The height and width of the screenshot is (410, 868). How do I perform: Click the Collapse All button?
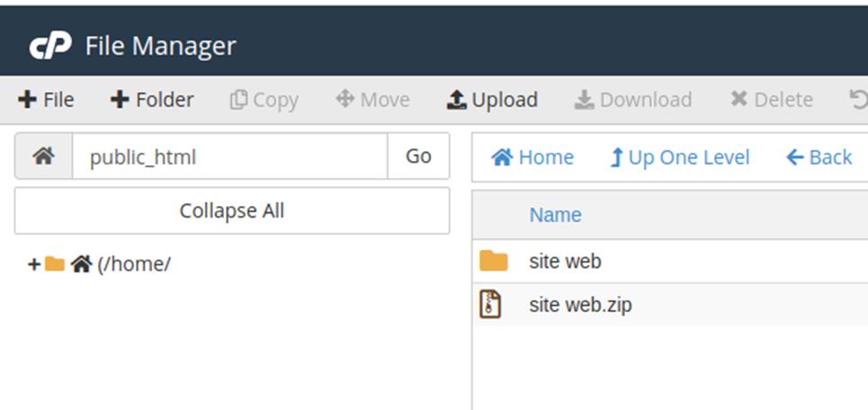click(x=232, y=211)
